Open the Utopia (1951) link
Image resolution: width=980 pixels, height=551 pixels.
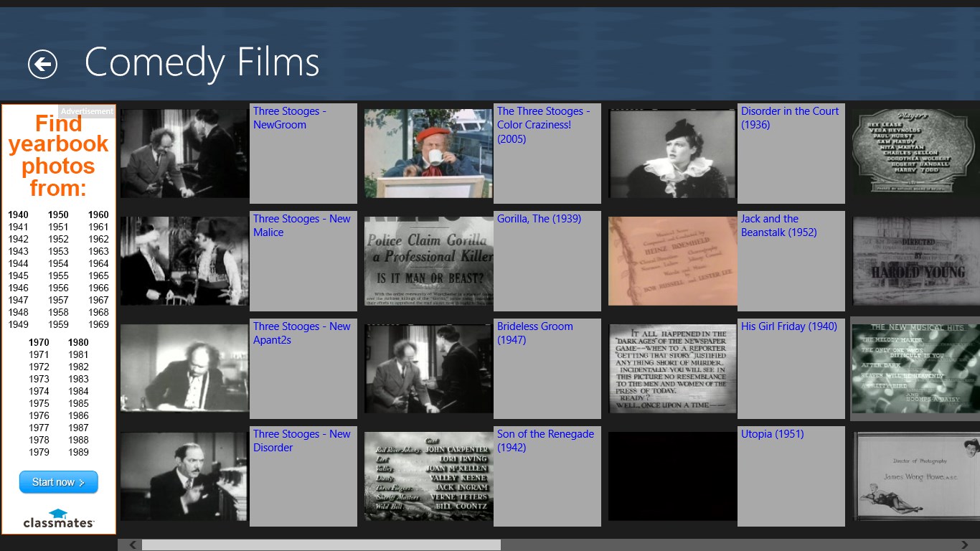click(773, 434)
